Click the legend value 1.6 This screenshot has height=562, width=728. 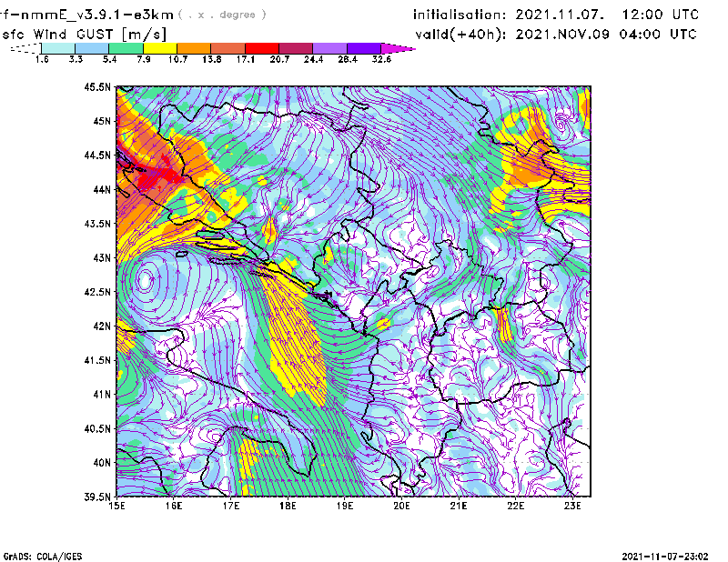point(42,59)
